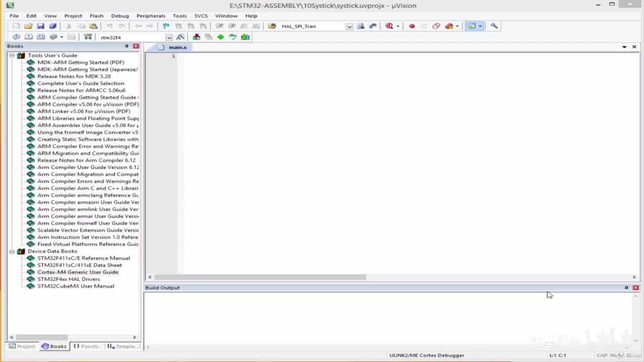The width and height of the screenshot is (644, 362).
Task: Open Cortex-M4 Generic User Guide
Action: pyautogui.click(x=77, y=272)
